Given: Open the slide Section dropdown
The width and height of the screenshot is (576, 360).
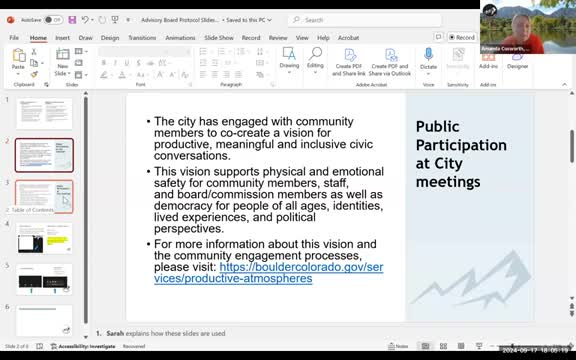Looking at the screenshot, I should point(81,75).
